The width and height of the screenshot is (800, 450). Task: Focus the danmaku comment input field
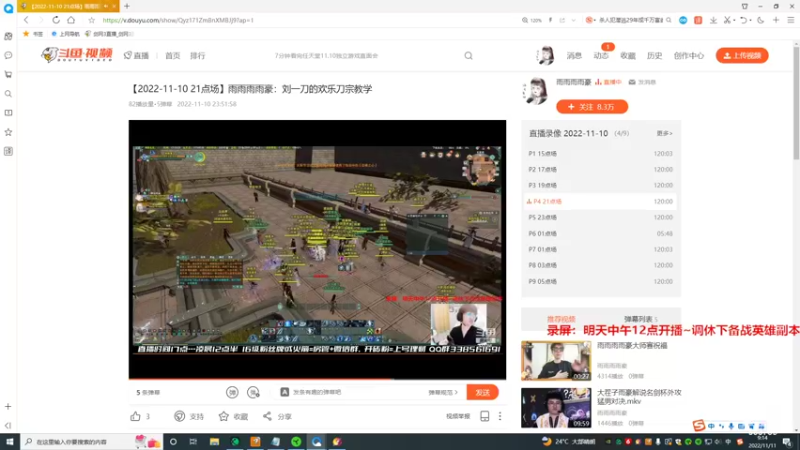click(x=357, y=392)
